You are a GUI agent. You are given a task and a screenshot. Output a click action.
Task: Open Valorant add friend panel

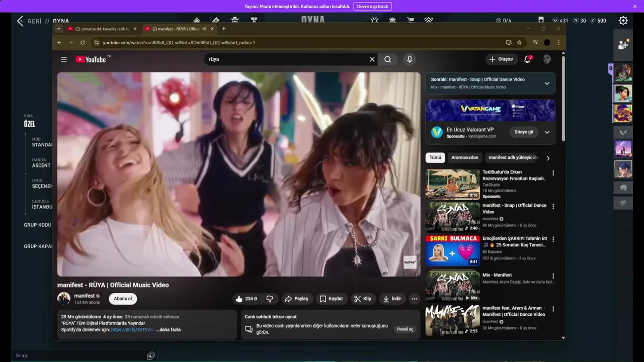(623, 45)
